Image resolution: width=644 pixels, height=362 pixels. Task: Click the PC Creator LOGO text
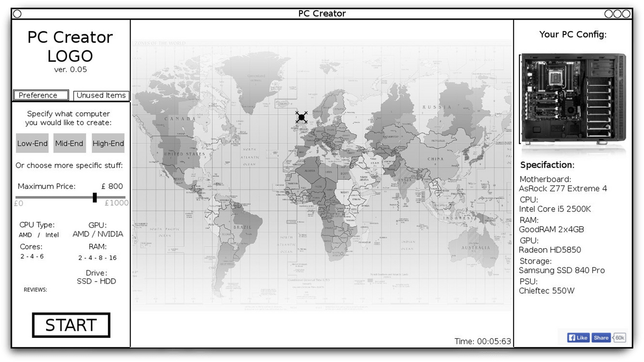(x=70, y=46)
